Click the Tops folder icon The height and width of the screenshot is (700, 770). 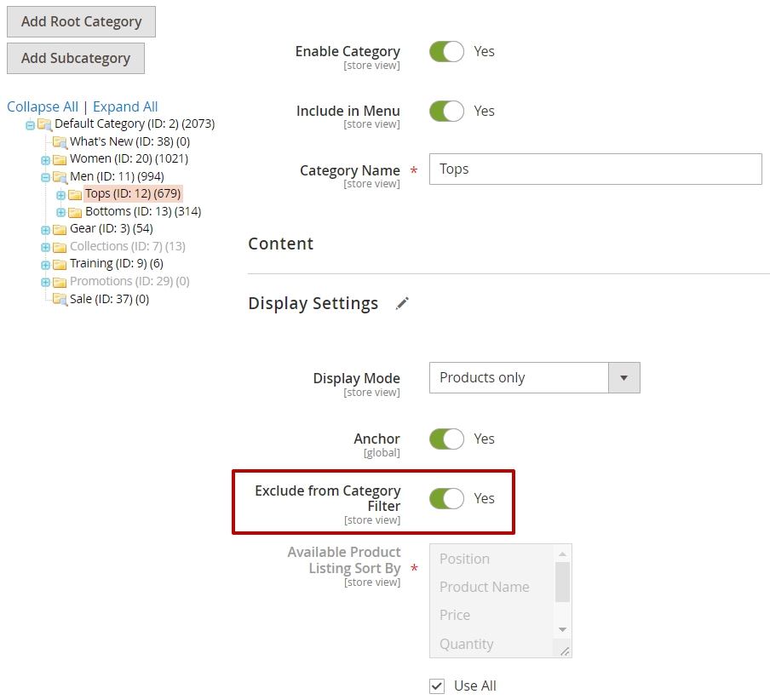point(75,195)
